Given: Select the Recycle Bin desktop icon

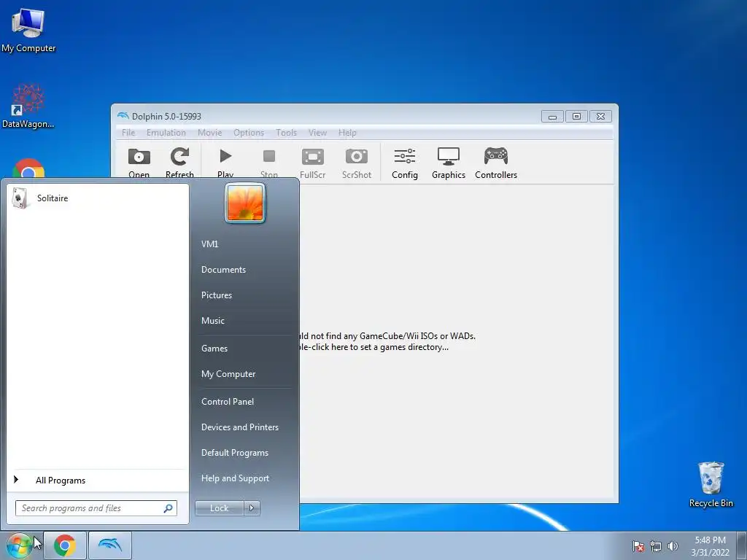Looking at the screenshot, I should [x=711, y=484].
